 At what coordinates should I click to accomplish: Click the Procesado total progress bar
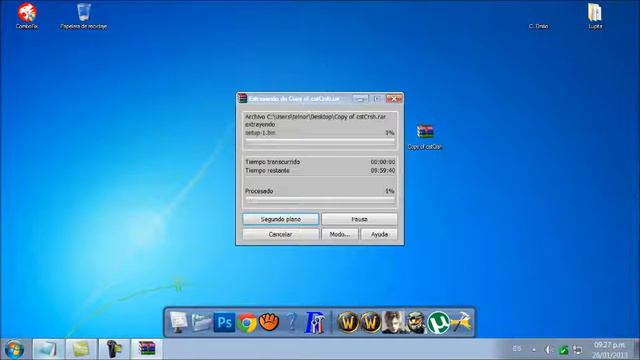[x=320, y=199]
